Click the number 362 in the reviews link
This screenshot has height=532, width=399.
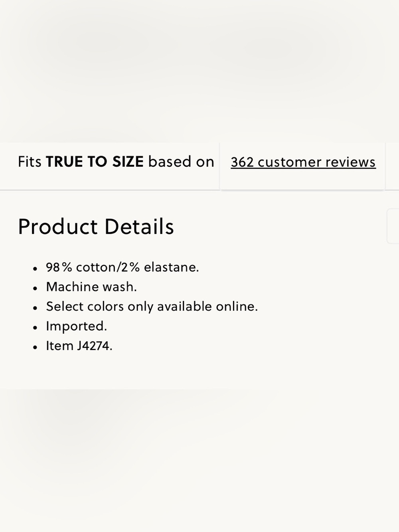[242, 162]
